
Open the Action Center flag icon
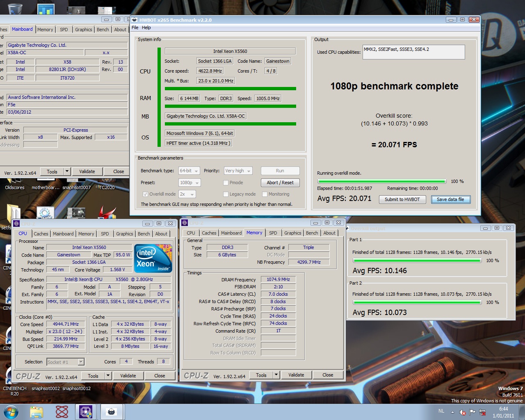click(472, 412)
